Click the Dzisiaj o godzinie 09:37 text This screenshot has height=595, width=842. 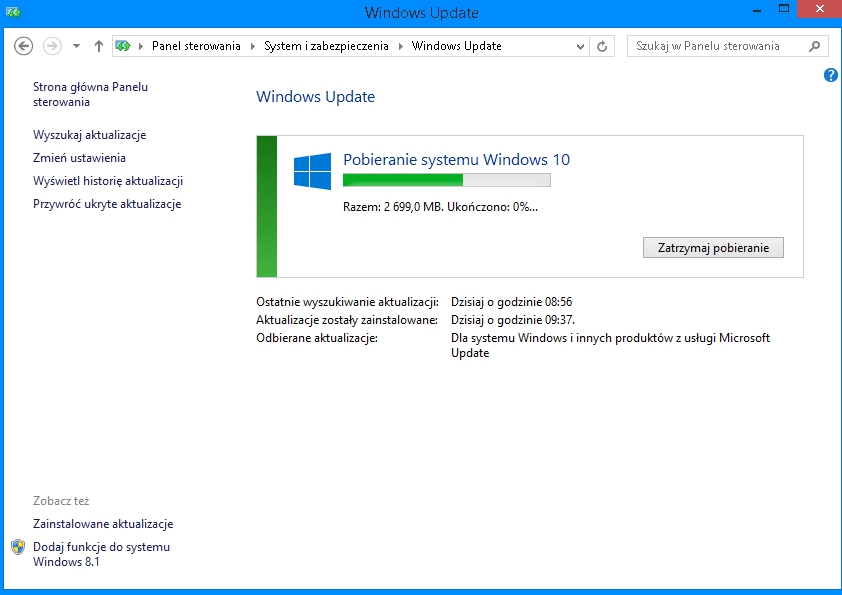tap(513, 320)
